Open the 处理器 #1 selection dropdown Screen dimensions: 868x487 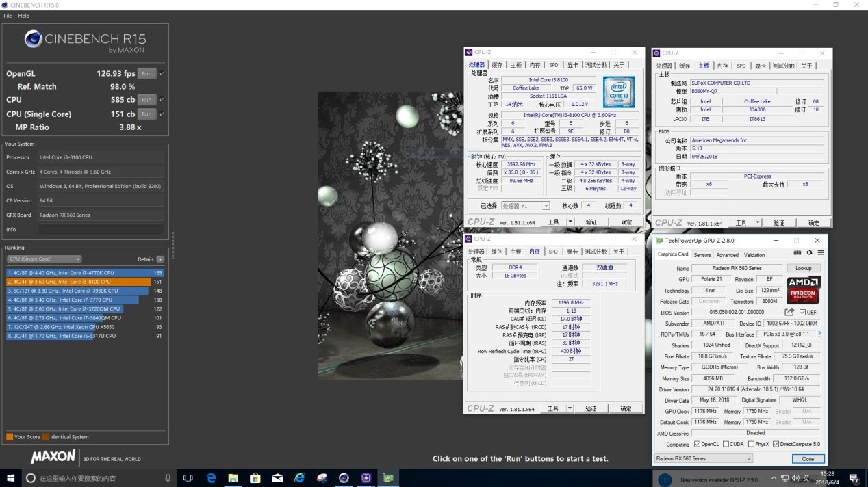tap(526, 207)
